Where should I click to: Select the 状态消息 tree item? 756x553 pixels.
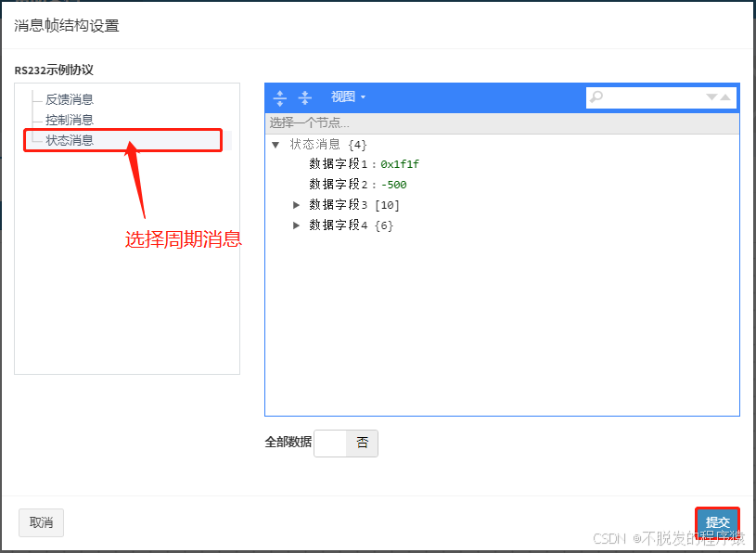(70, 140)
